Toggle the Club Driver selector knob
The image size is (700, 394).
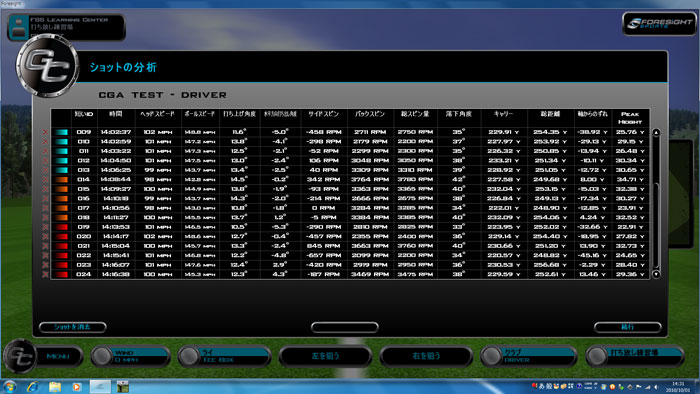492,356
